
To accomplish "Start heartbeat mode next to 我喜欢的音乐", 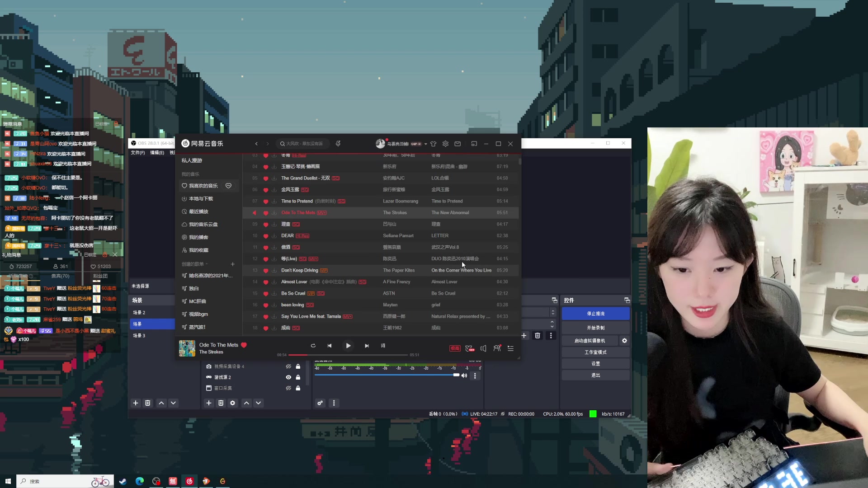I will (229, 186).
